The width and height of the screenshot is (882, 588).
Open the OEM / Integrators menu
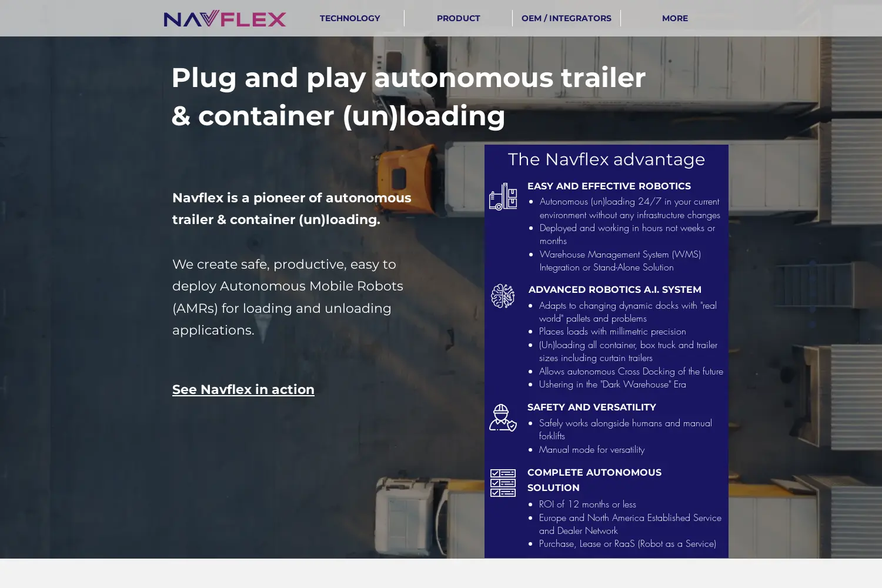click(x=566, y=18)
